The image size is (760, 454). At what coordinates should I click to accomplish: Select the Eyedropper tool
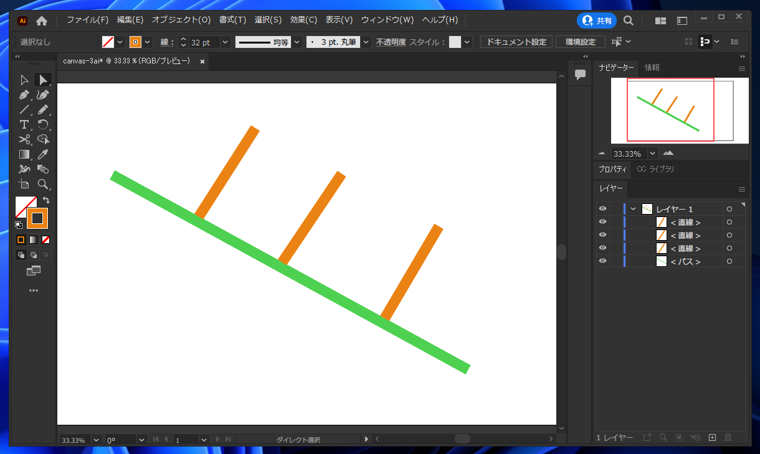coord(43,155)
